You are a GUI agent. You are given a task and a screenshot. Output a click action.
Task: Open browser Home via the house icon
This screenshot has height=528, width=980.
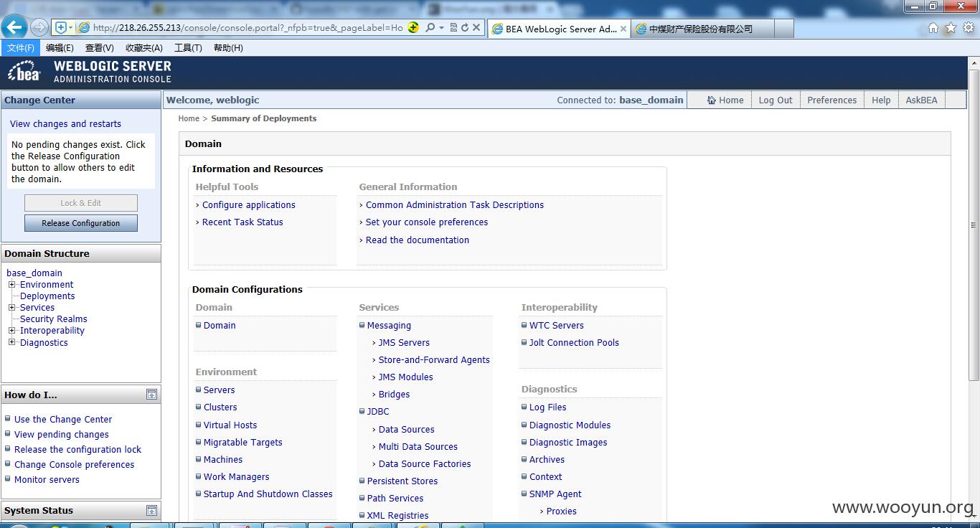pos(933,28)
